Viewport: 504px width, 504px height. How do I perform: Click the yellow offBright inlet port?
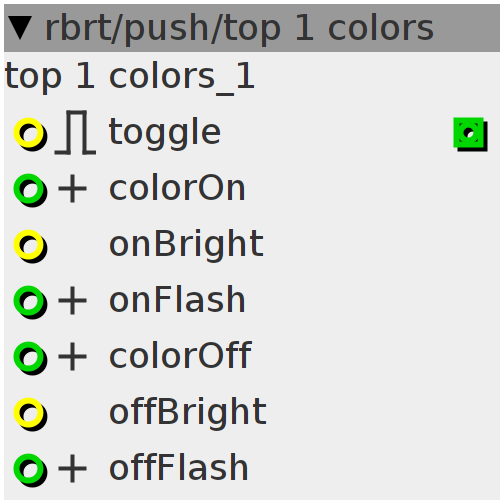pyautogui.click(x=29, y=413)
